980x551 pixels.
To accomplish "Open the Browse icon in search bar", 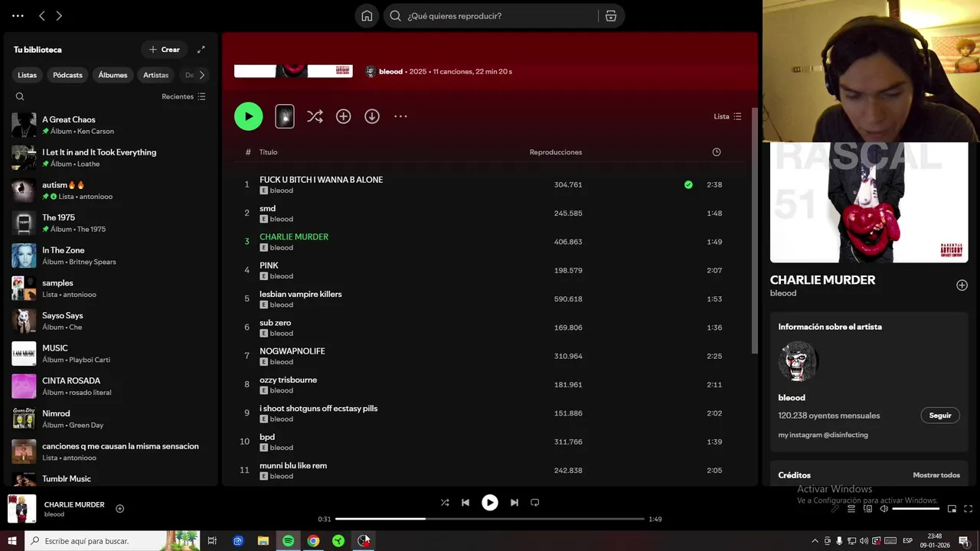I will tap(611, 16).
